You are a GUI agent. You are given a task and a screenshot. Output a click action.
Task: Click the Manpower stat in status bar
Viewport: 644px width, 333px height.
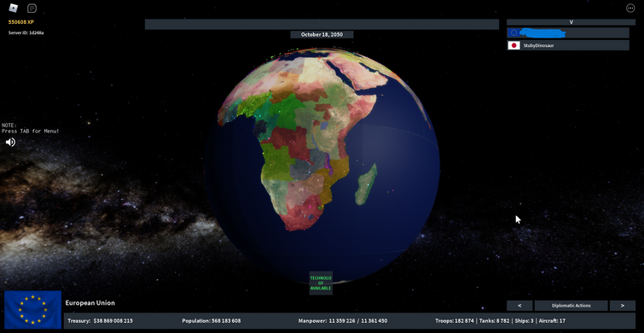[x=343, y=321]
